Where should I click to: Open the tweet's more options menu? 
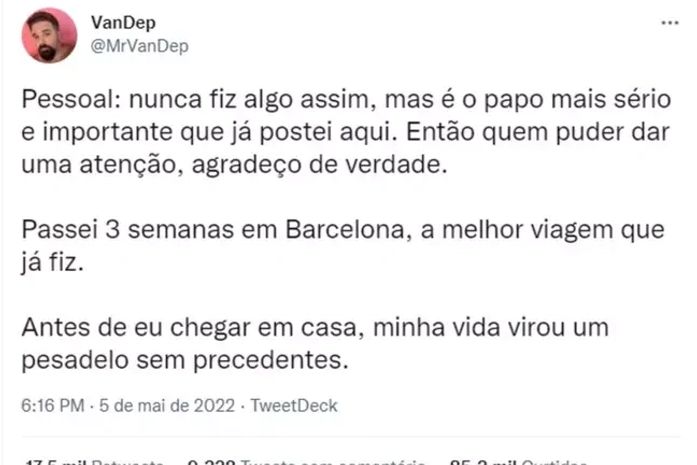[x=666, y=21]
